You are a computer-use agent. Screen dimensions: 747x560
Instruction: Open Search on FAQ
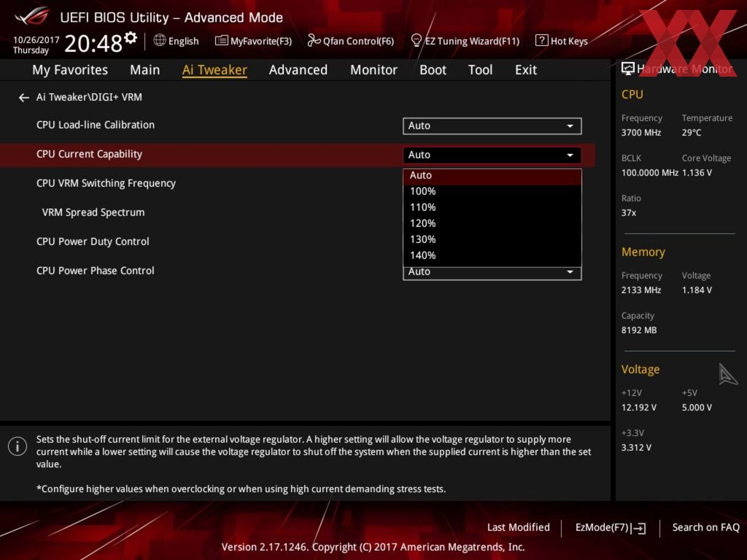coord(706,527)
